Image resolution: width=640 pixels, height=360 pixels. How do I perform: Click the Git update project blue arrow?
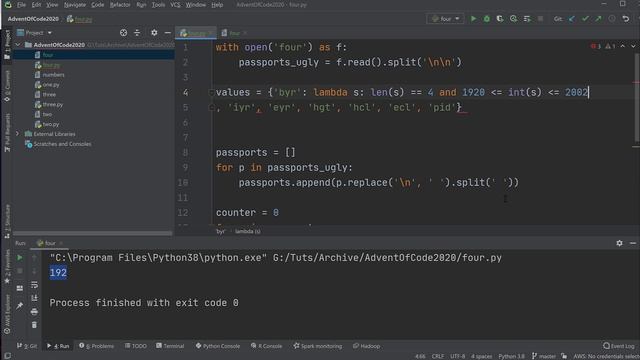(572, 19)
